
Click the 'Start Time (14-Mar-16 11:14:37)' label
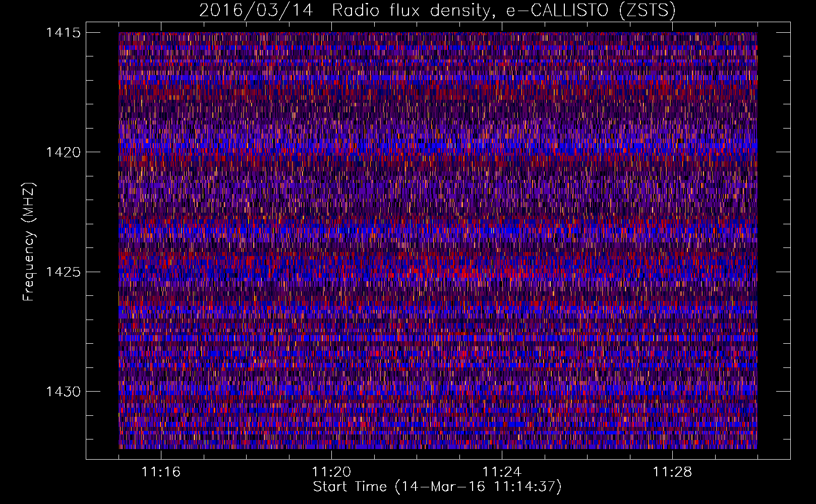point(437,487)
